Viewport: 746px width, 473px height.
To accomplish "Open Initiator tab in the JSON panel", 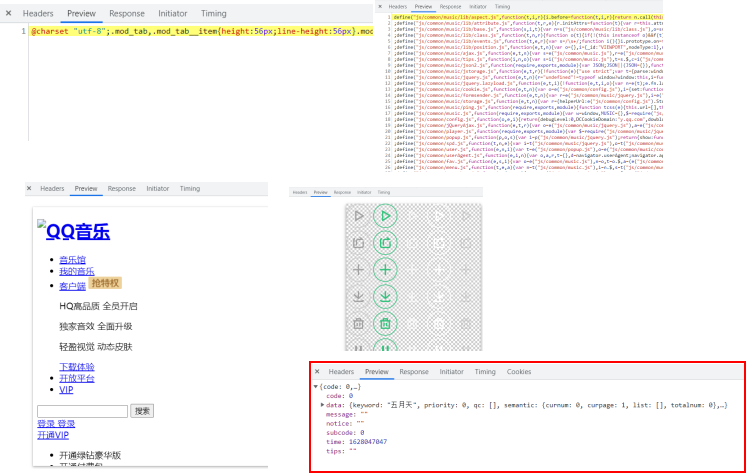I will [452, 372].
